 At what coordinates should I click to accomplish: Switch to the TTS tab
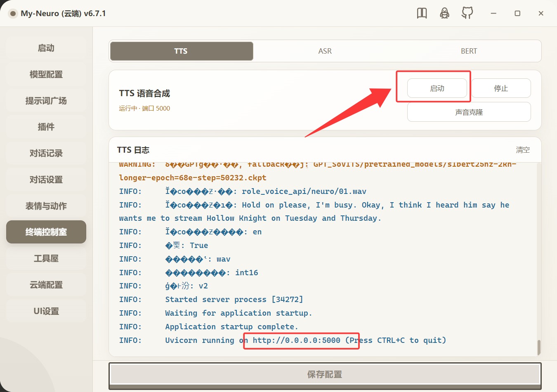(x=181, y=51)
